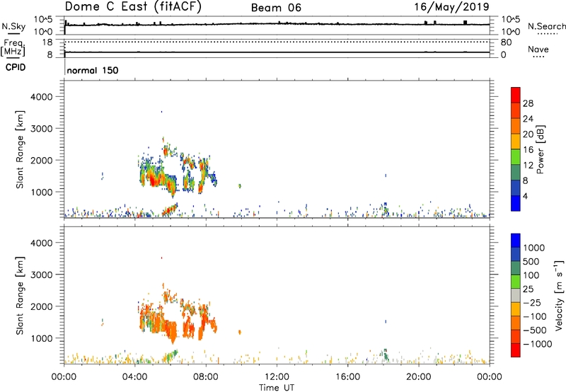The image size is (566, 392).
Task: Click the "04:00" time tick label
Action: click(134, 377)
